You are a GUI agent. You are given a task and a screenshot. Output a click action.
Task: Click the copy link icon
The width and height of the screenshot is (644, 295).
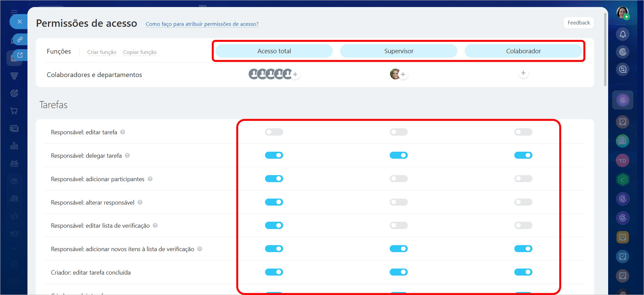[20, 39]
